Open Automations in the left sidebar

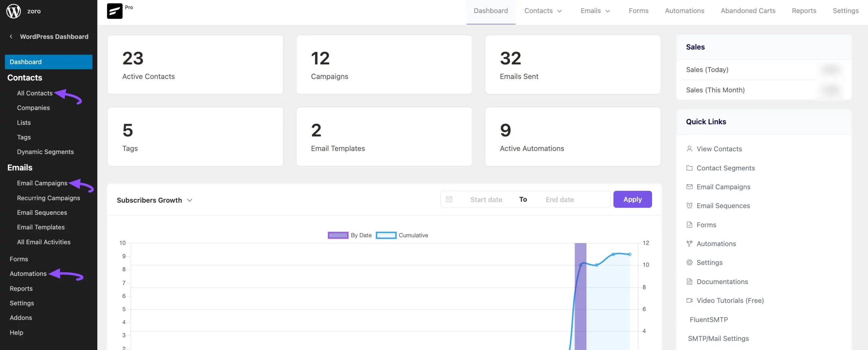click(x=28, y=273)
